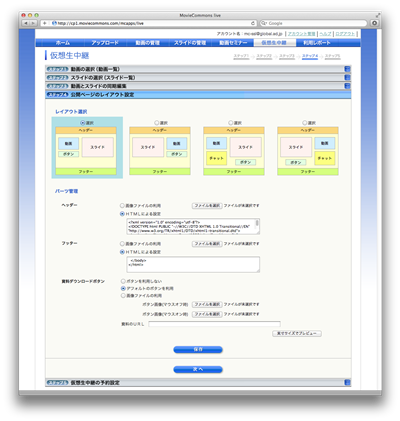
Task: Click the blue icon on the step 2 スライドの選択 bar
Action: tap(347, 78)
